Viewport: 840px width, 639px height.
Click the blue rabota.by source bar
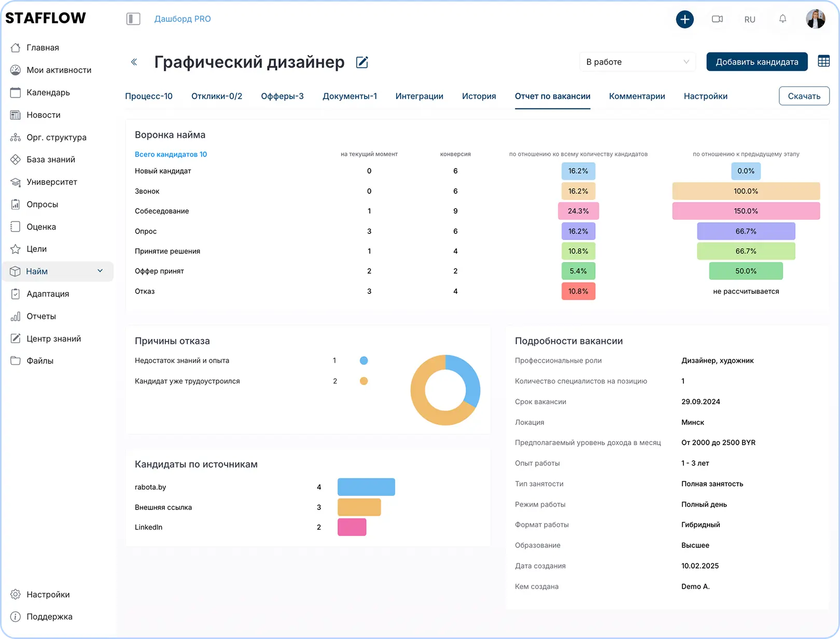[x=366, y=487]
